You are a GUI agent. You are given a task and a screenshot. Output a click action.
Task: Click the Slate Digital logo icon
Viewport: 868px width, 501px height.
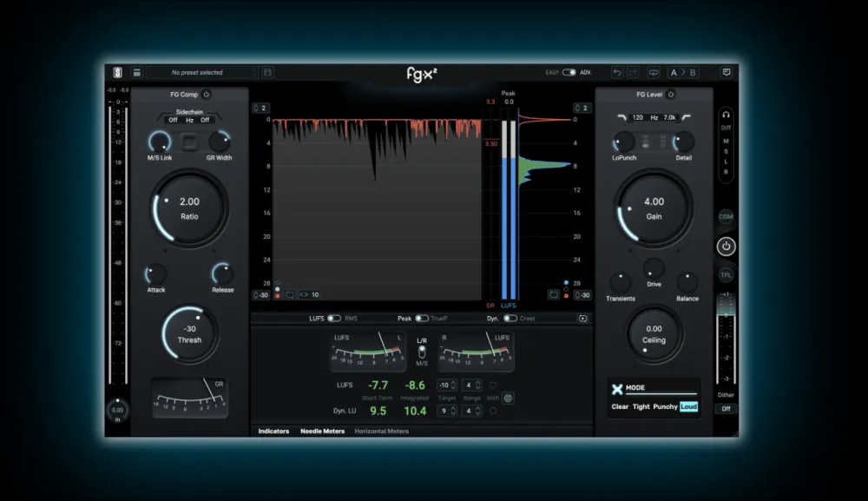118,73
